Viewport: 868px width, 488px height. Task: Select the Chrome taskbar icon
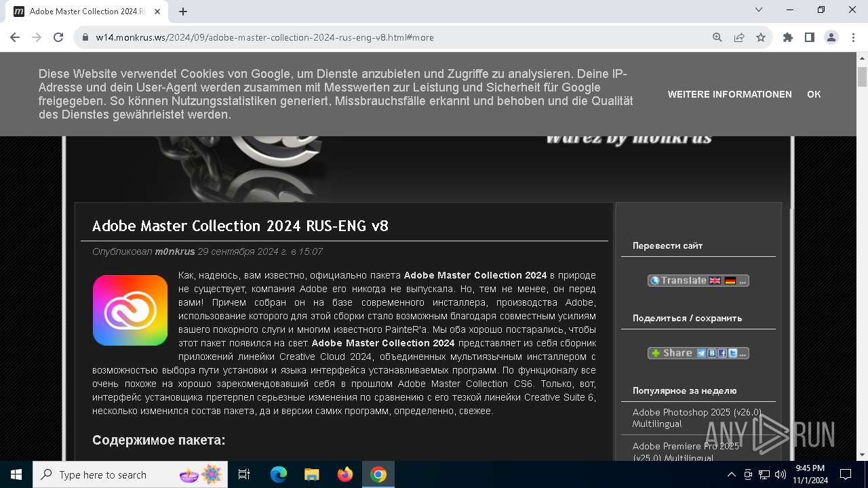point(378,474)
